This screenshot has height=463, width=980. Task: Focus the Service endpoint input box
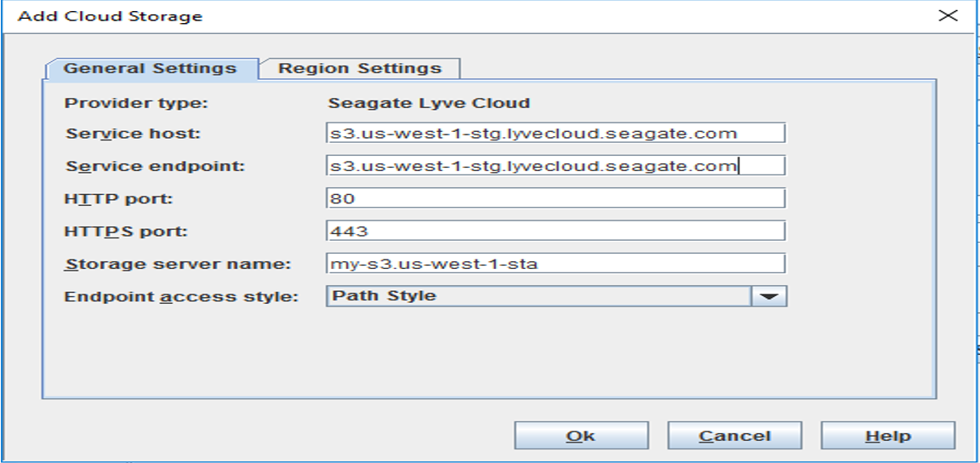point(555,166)
